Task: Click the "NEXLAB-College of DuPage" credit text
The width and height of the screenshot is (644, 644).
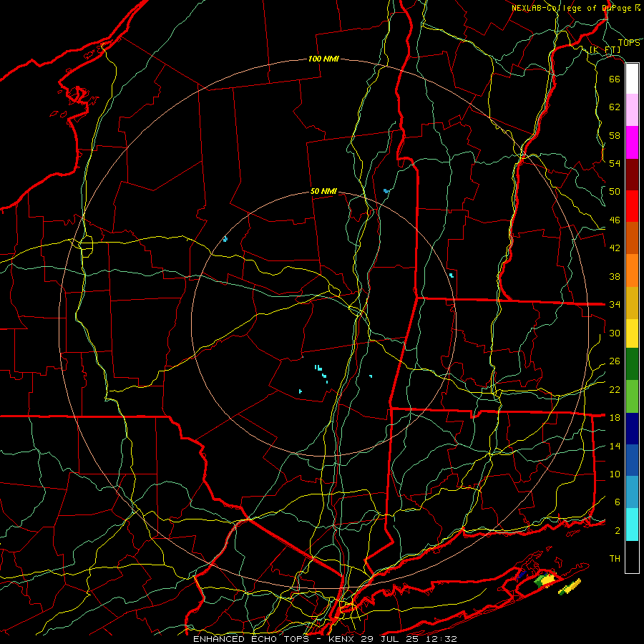Action: click(572, 8)
